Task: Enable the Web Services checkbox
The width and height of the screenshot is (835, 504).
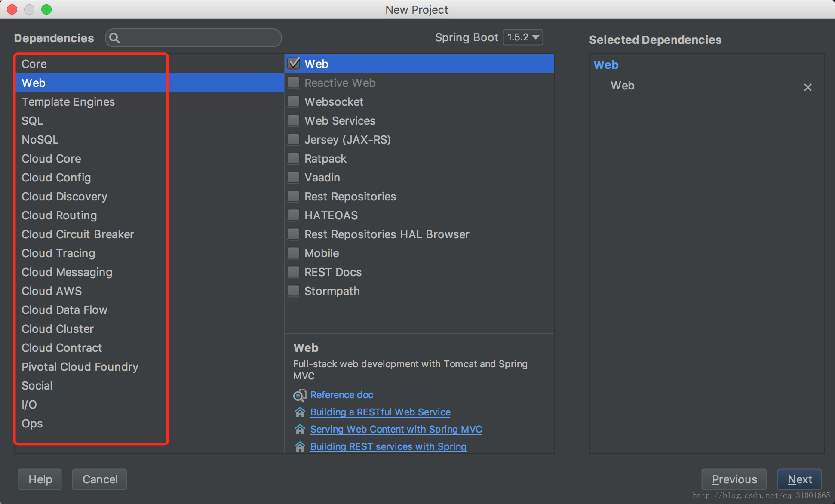Action: click(x=294, y=120)
